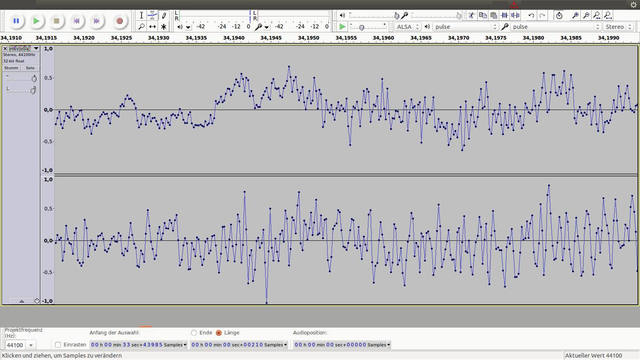Click the Pause transport button
The width and height of the screenshot is (640, 360).
point(16,21)
